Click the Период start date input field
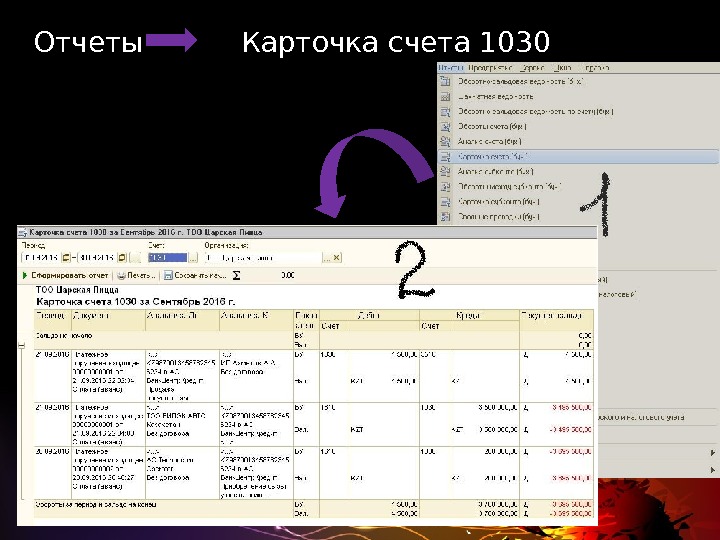This screenshot has width=720, height=540. point(41,258)
